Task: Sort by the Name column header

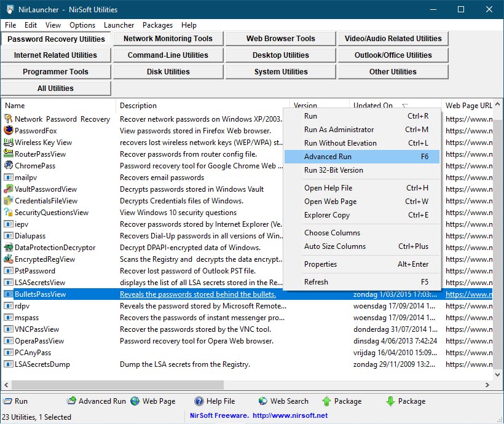Action: [58, 106]
